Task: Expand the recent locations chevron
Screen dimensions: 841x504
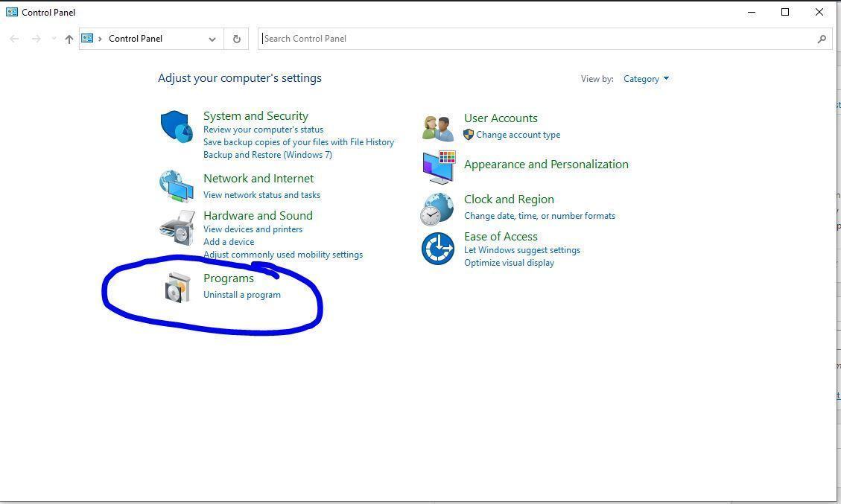Action: pyautogui.click(x=54, y=39)
